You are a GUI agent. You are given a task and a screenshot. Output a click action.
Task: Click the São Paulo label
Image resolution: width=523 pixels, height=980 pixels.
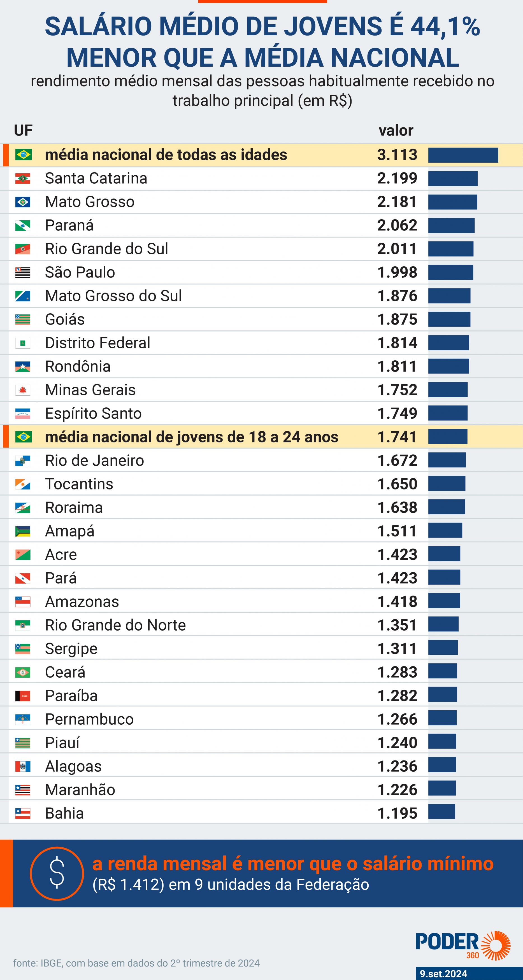click(80, 272)
